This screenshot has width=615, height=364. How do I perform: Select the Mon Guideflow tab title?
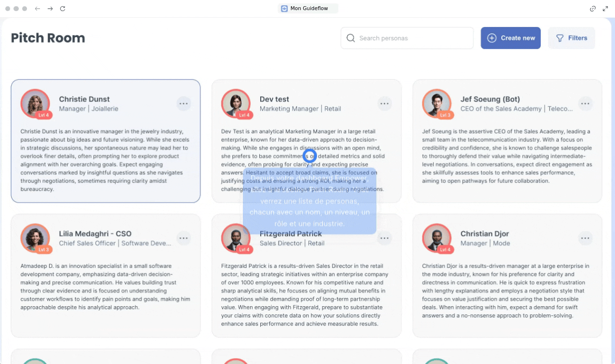point(308,9)
